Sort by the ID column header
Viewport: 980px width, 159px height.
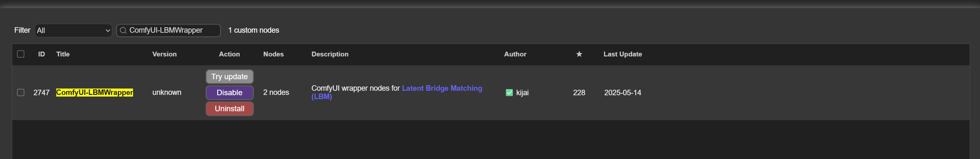pos(41,54)
